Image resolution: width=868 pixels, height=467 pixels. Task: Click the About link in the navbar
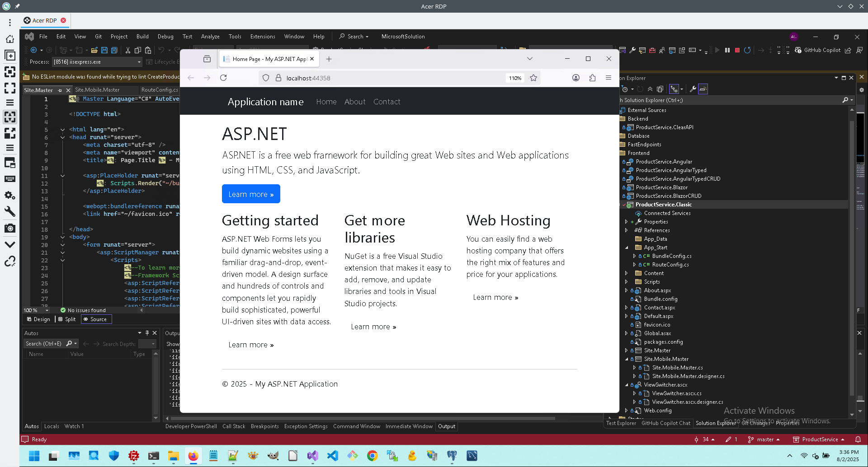click(355, 102)
